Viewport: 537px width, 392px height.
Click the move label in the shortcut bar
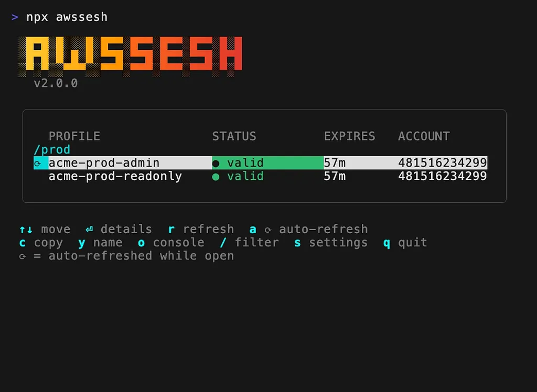click(56, 230)
